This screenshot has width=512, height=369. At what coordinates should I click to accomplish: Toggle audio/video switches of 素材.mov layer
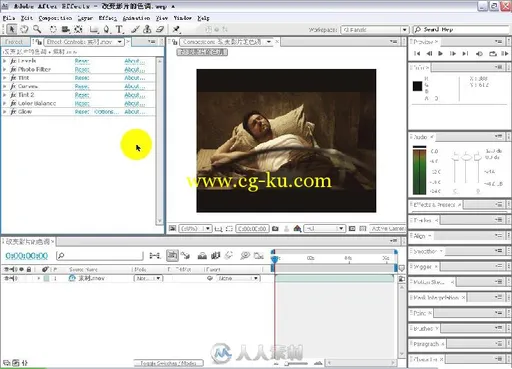pos(10,278)
